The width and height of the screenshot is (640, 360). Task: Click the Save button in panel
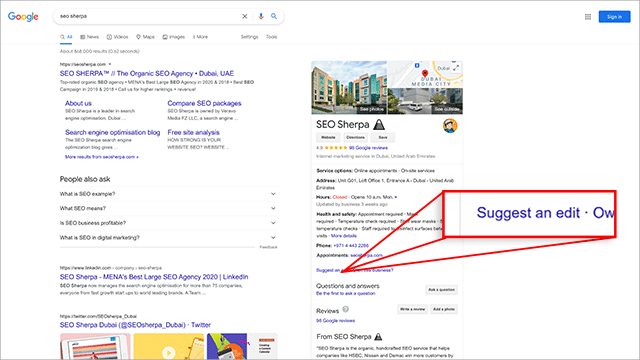[383, 138]
